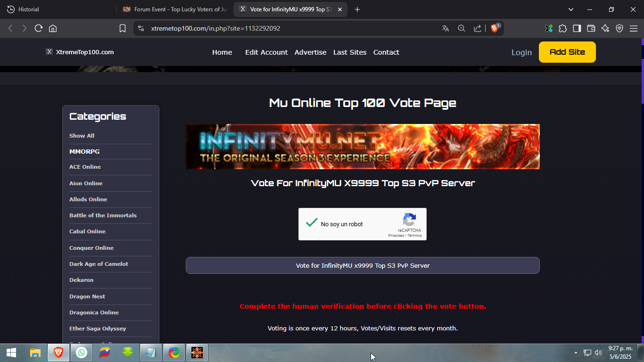The height and width of the screenshot is (362, 644).
Task: Open the extensions puzzle-piece icon
Action: [563, 28]
